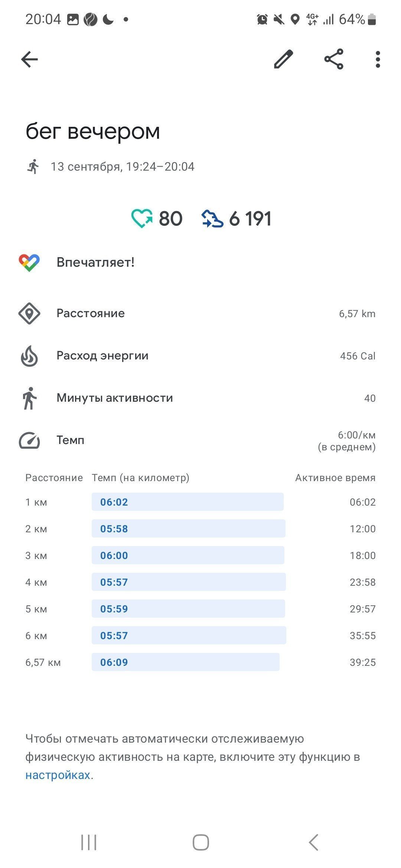
Task: Tap the share icon
Action: point(334,59)
